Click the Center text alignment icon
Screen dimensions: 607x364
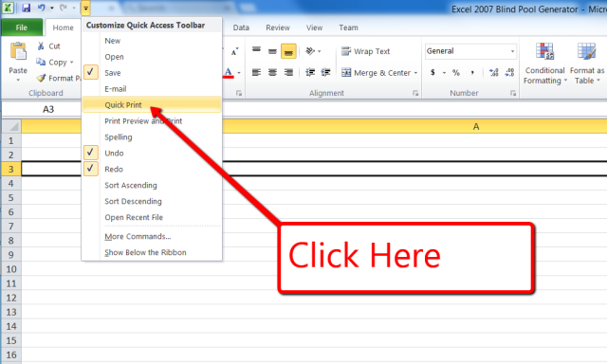click(272, 72)
